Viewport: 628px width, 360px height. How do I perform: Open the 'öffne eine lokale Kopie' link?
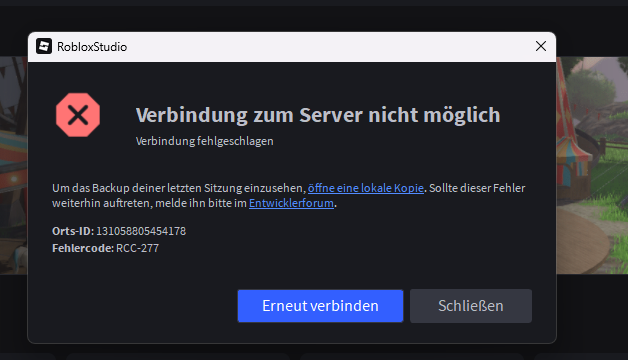click(366, 188)
